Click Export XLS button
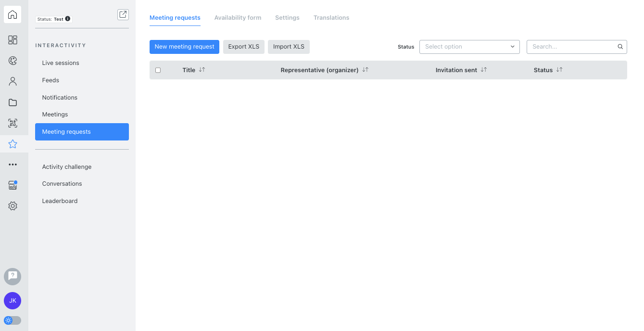The width and height of the screenshot is (644, 331). pyautogui.click(x=243, y=47)
